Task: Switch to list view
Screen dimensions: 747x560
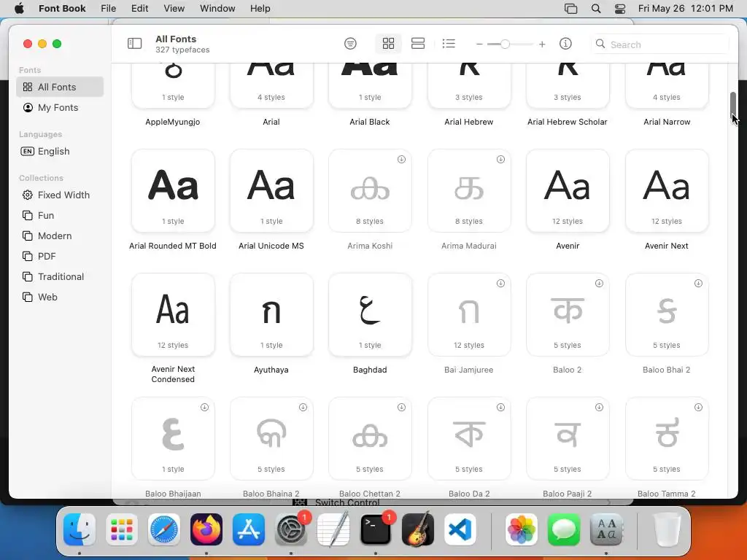Action: [449, 44]
